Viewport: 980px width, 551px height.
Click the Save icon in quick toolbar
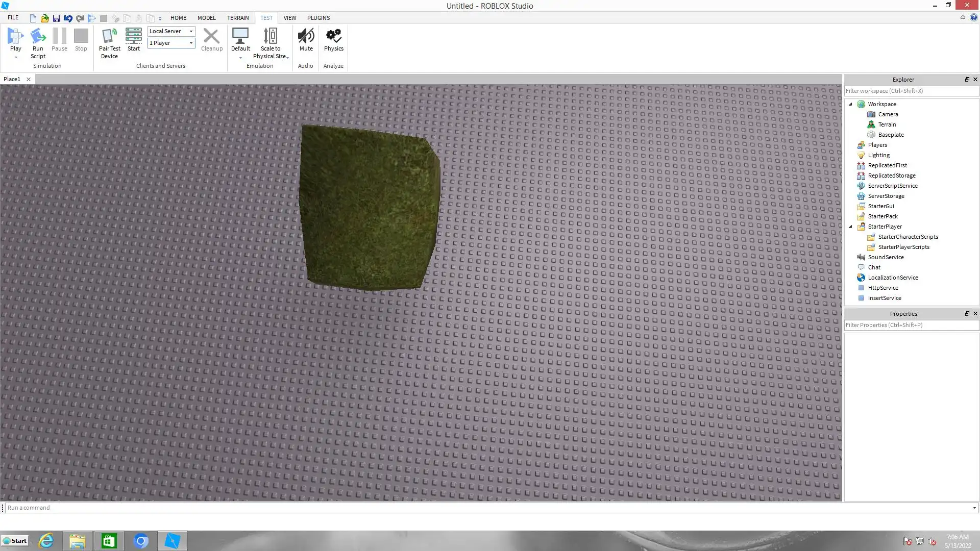[56, 18]
